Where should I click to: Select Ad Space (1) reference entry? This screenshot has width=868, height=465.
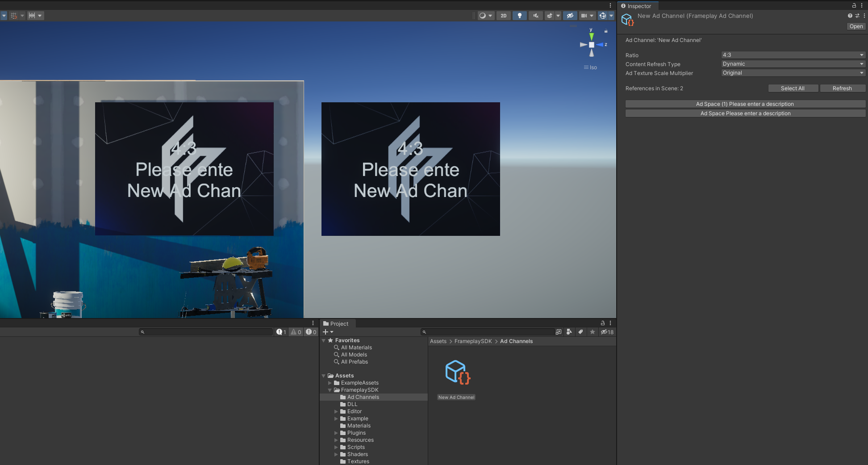tap(745, 104)
